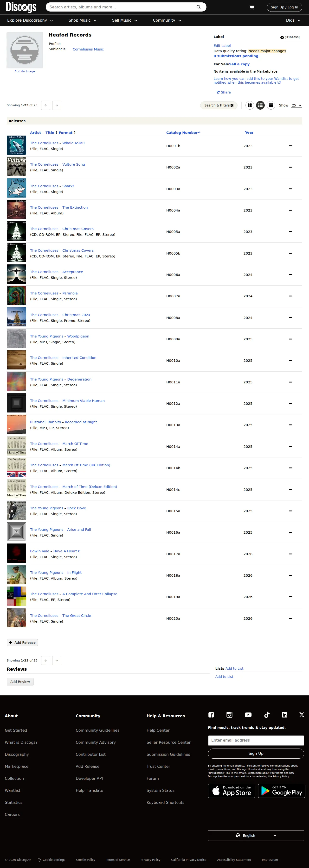309x868 pixels.
Task: Sort releases by Format
Action: click(65, 133)
